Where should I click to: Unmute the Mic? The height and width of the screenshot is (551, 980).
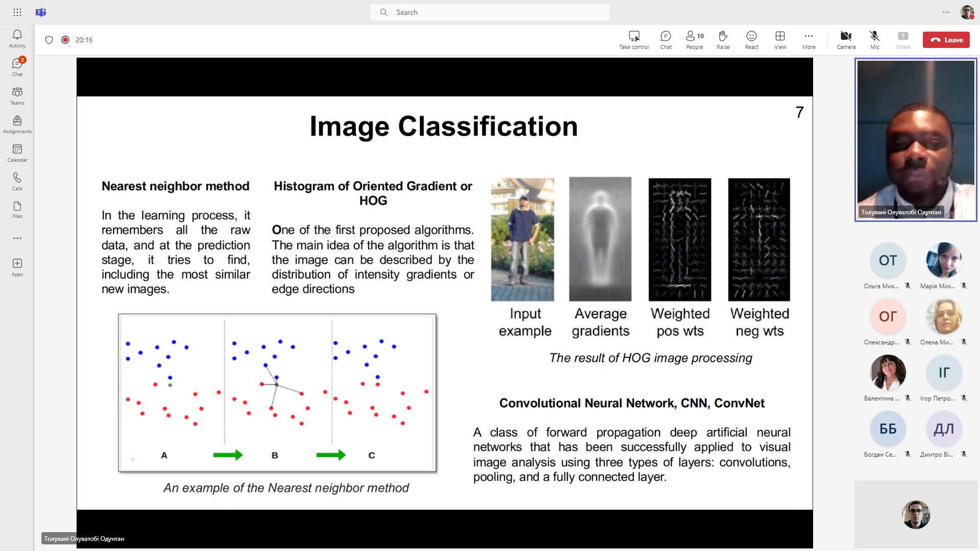coord(874,40)
